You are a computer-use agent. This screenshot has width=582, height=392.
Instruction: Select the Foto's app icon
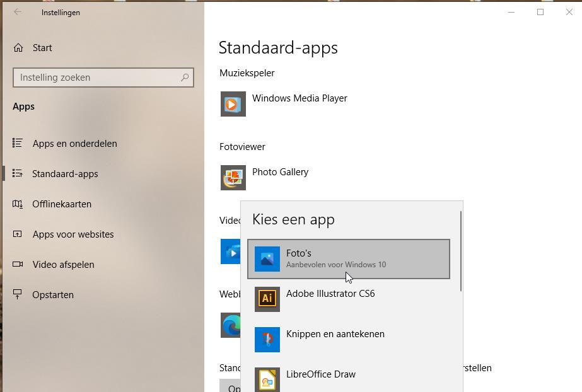pos(267,259)
